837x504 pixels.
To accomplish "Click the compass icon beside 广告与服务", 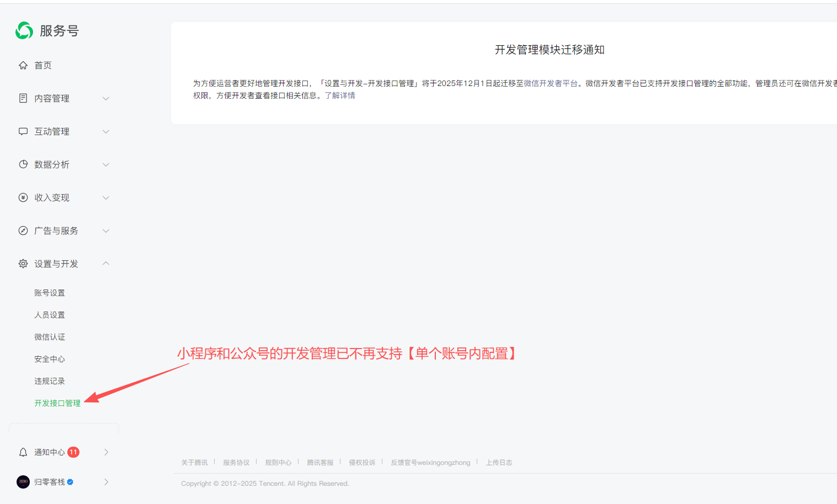I will point(23,230).
